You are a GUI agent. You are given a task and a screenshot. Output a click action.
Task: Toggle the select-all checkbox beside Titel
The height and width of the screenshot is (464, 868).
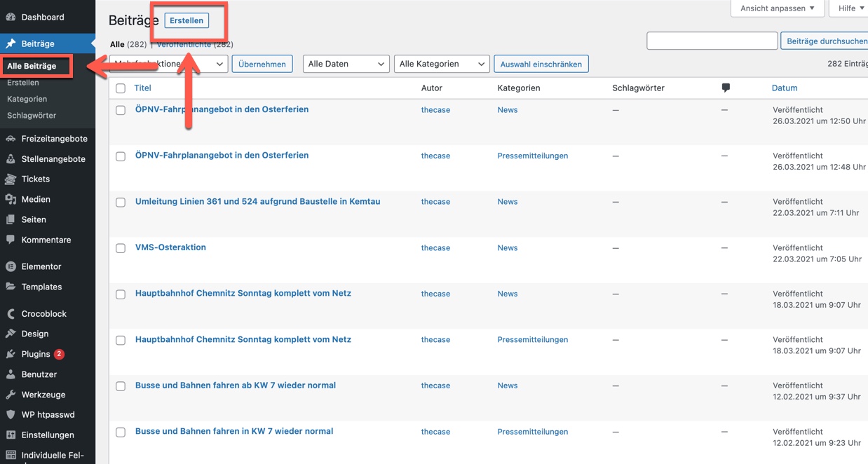[x=121, y=88]
